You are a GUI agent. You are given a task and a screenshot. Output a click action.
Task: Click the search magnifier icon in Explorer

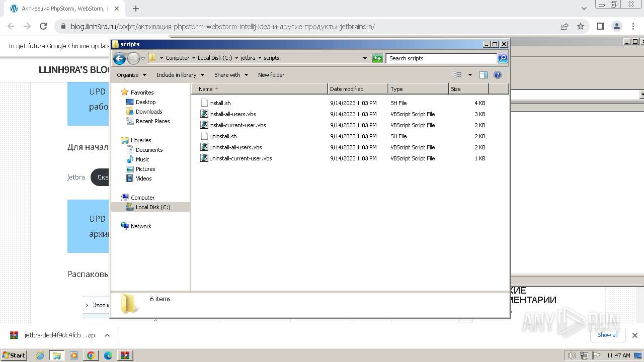point(502,58)
